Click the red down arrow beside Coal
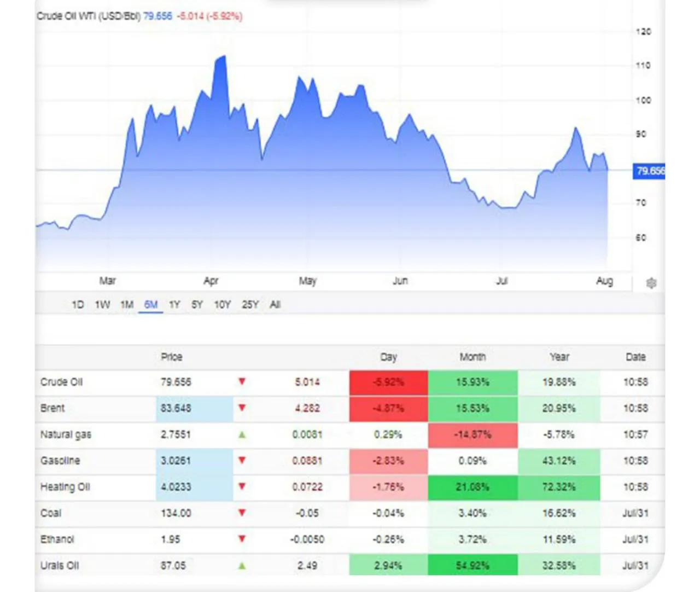The image size is (700, 592). (x=242, y=513)
